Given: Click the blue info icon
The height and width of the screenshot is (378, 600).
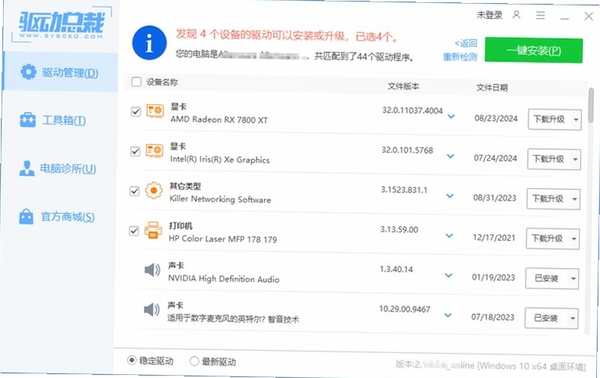Looking at the screenshot, I should [x=149, y=43].
